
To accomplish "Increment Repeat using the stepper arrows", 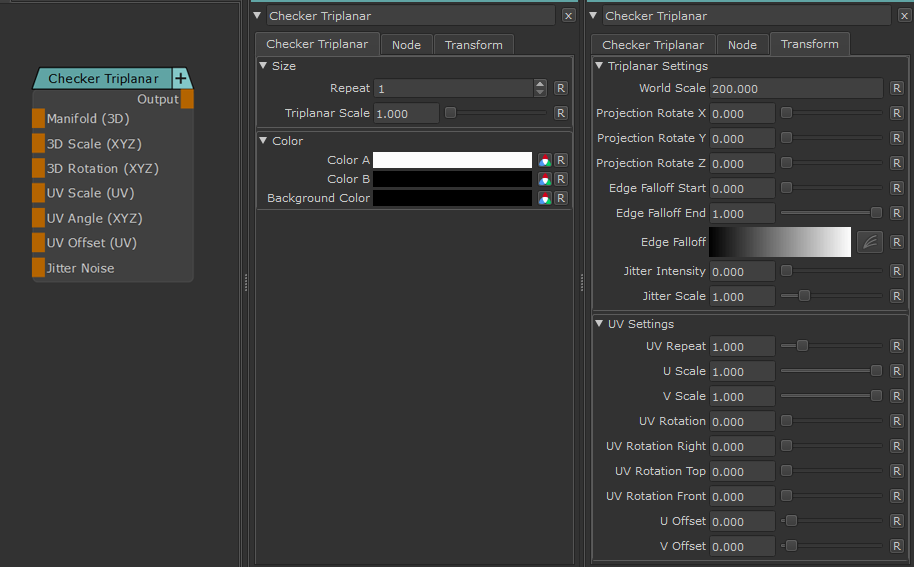I will pos(541,84).
